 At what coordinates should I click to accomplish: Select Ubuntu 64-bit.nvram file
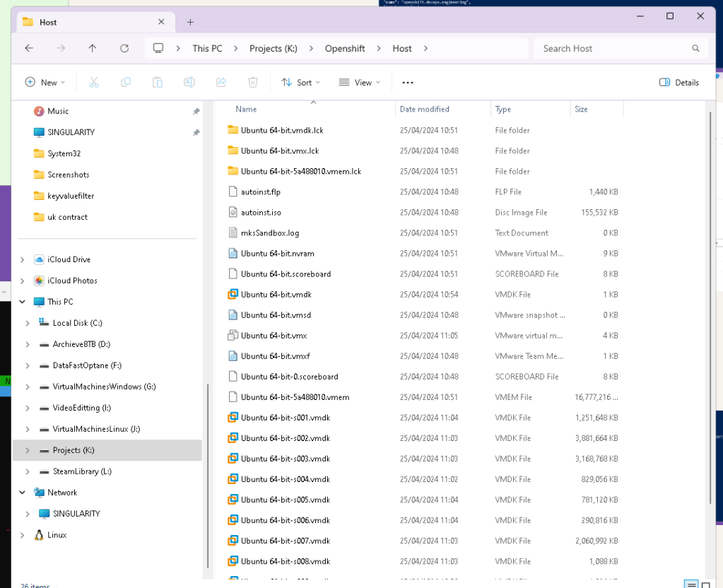pos(278,254)
